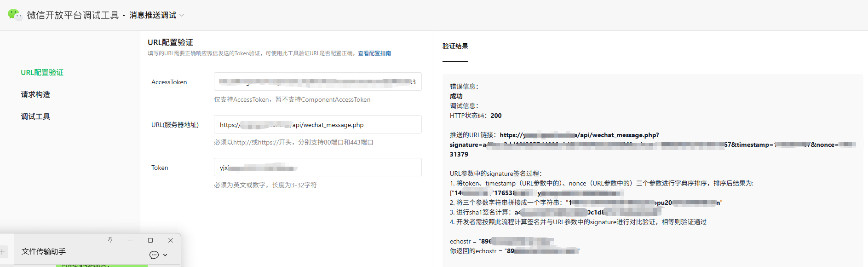Click the WeChat logo icon
This screenshot has width=868, height=267.
(15, 15)
